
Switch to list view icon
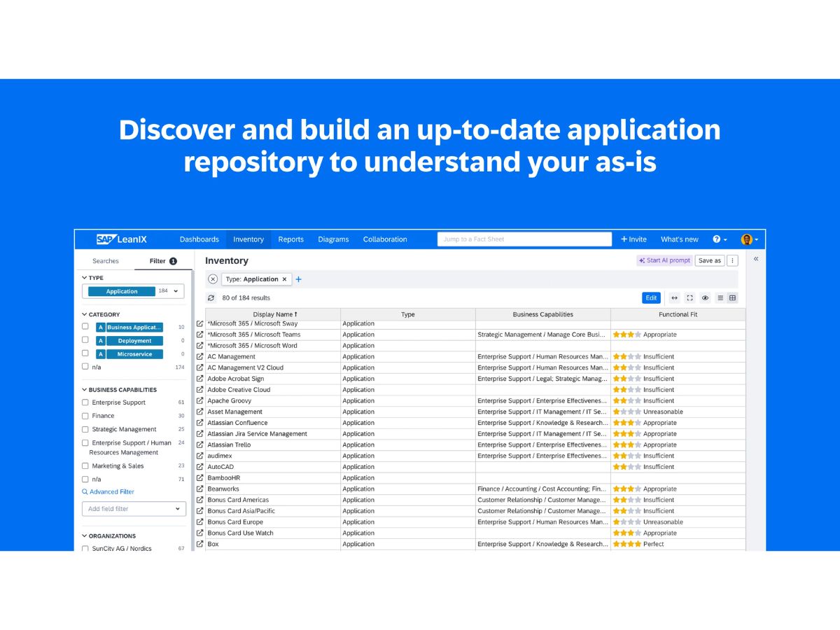[x=720, y=298]
